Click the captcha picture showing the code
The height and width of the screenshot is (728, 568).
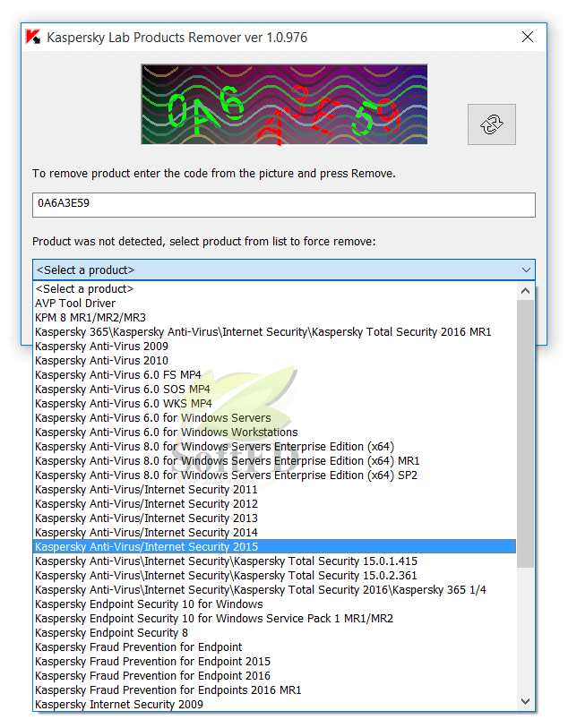coord(284,105)
